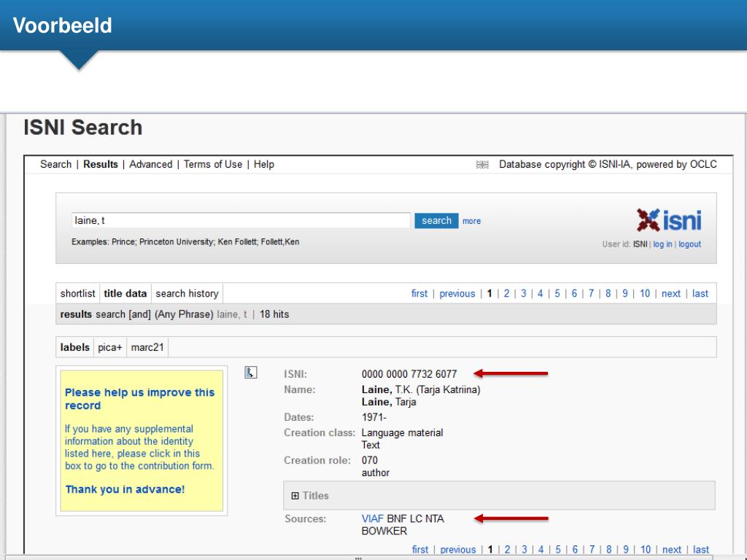Image resolution: width=747 pixels, height=560 pixels.
Task: Open the Help menu item
Action: [264, 164]
